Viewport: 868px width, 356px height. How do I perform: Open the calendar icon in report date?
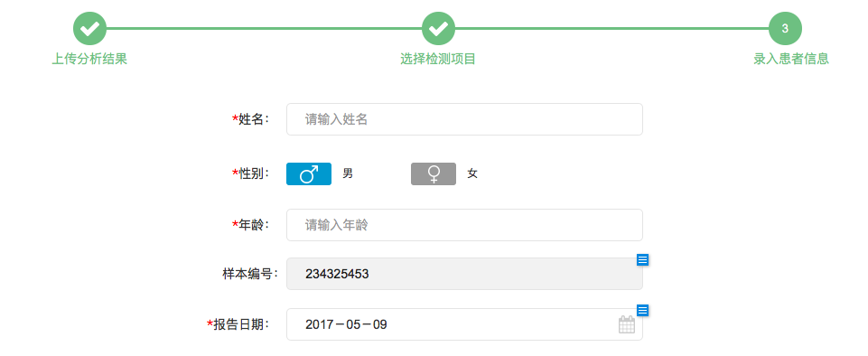tap(627, 324)
